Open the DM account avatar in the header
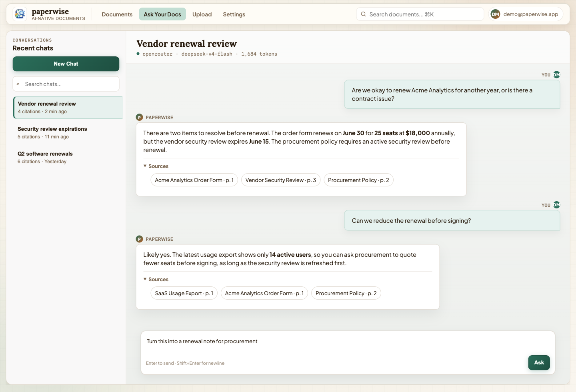The height and width of the screenshot is (392, 576). (495, 14)
